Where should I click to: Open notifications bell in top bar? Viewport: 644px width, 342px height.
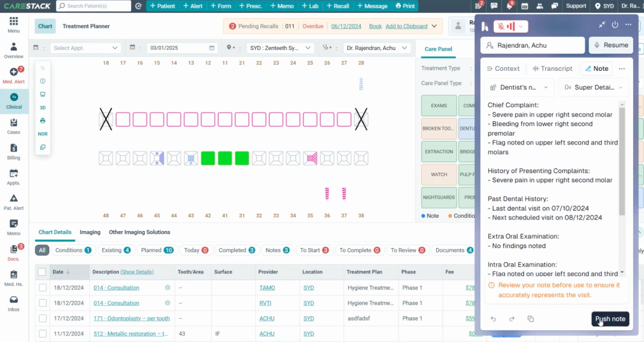point(509,6)
